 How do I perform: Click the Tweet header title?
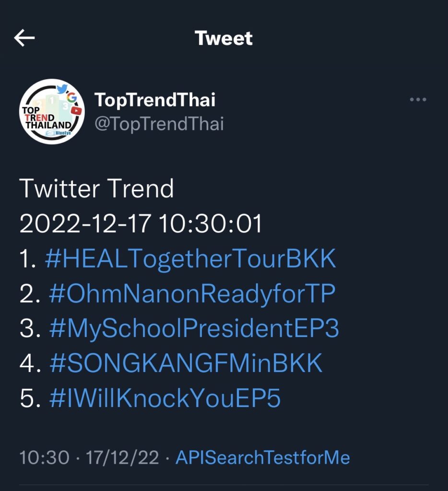(x=224, y=38)
